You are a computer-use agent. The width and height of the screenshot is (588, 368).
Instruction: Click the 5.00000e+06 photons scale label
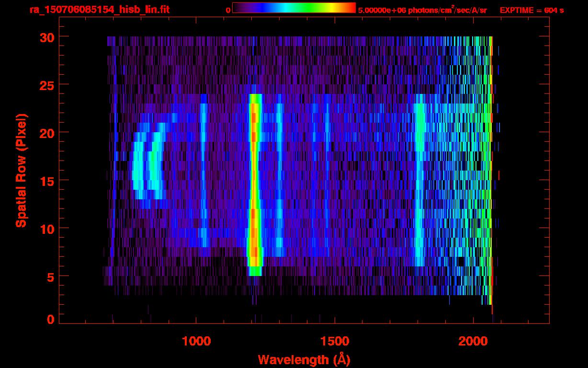pyautogui.click(x=422, y=10)
